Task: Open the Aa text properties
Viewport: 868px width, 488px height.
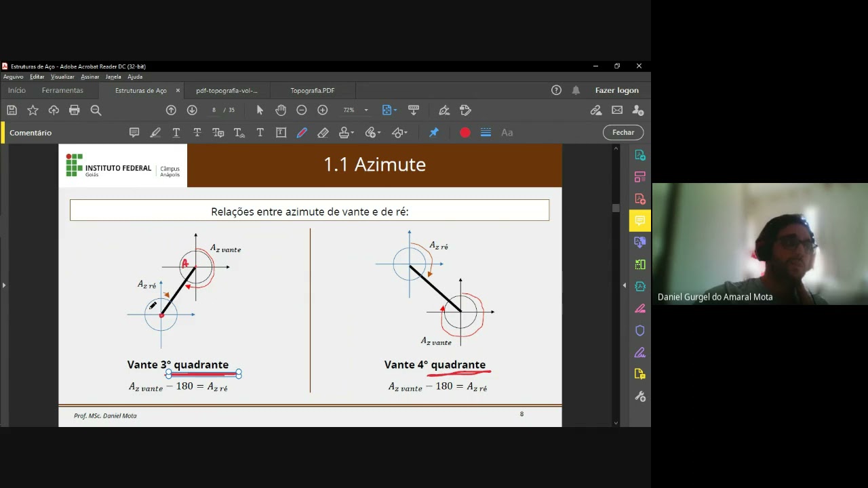Action: tap(507, 132)
